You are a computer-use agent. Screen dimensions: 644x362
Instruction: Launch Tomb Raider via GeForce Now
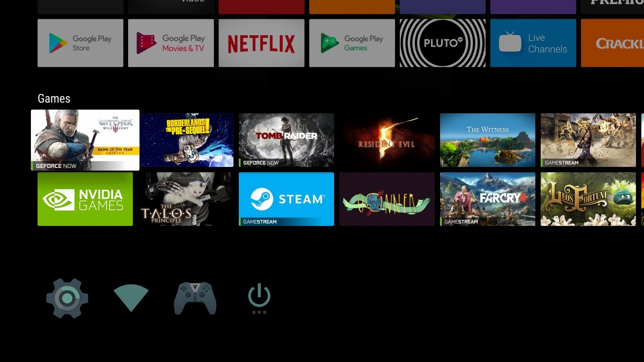pyautogui.click(x=286, y=140)
